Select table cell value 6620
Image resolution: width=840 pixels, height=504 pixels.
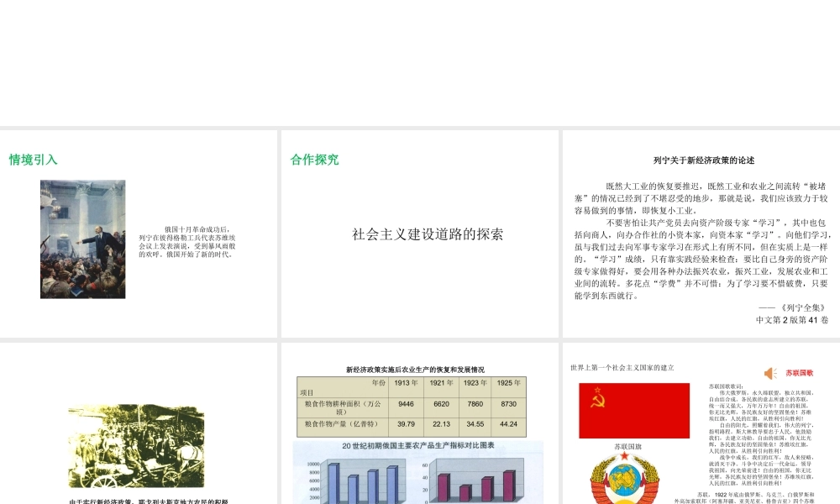point(442,404)
